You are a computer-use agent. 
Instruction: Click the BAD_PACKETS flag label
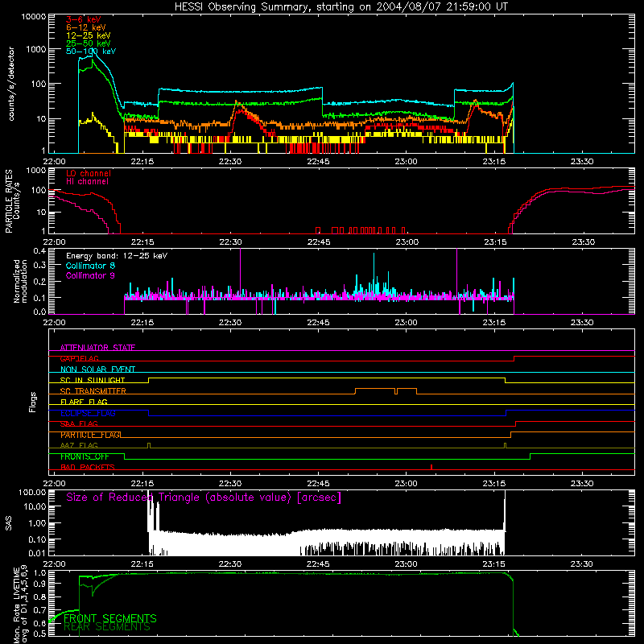[x=88, y=468]
